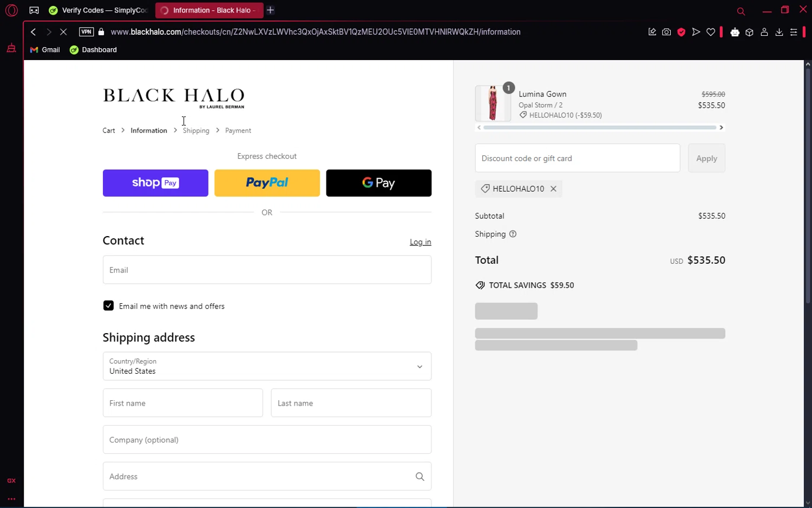
Task: Remove the HELLOHALO10 discount code
Action: (553, 189)
